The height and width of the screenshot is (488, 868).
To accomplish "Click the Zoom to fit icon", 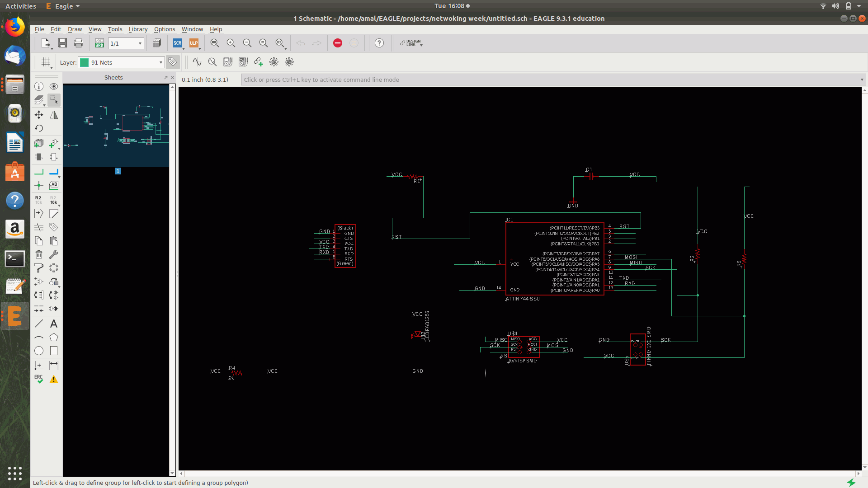I will pyautogui.click(x=215, y=43).
